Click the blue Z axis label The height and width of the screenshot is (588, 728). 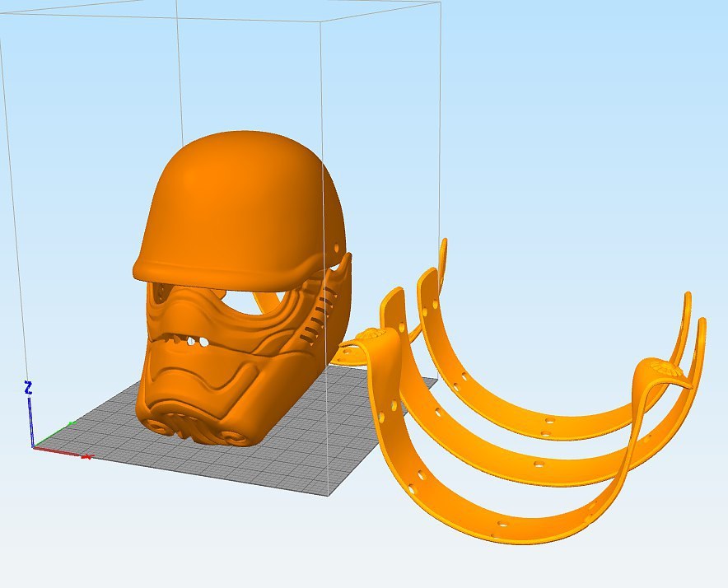click(28, 388)
